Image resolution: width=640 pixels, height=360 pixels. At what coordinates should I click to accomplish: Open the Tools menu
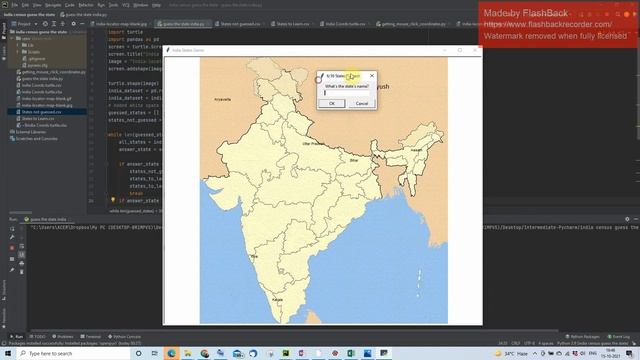coord(113,5)
